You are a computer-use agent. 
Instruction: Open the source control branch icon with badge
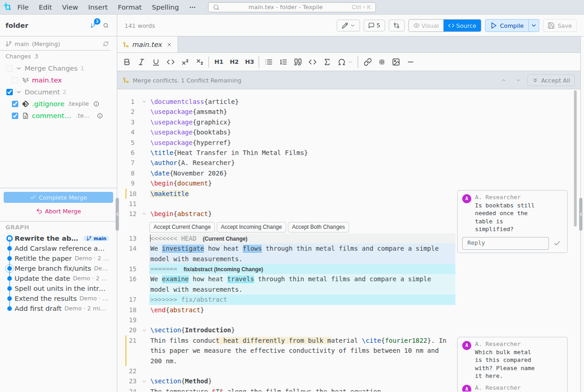(94, 26)
